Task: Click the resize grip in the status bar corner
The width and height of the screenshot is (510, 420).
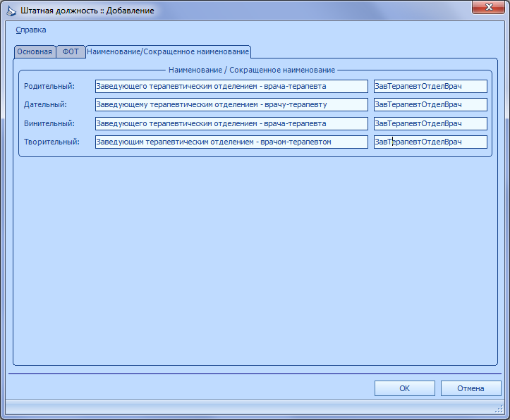Action: 499,410
